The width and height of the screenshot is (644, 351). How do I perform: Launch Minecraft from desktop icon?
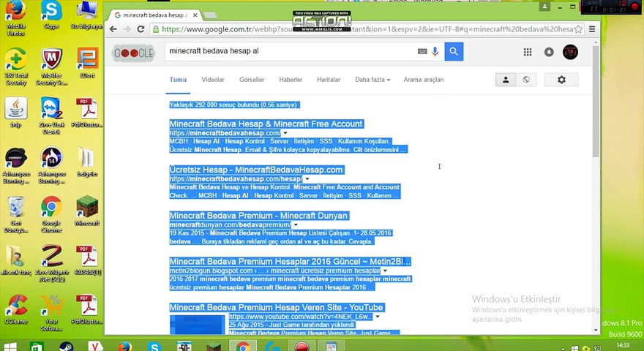tap(87, 211)
